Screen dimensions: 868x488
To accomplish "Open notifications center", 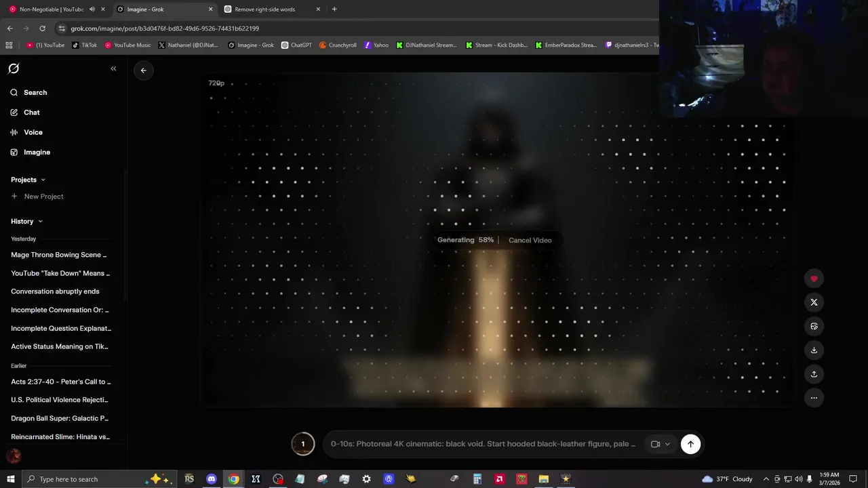I will point(853,479).
